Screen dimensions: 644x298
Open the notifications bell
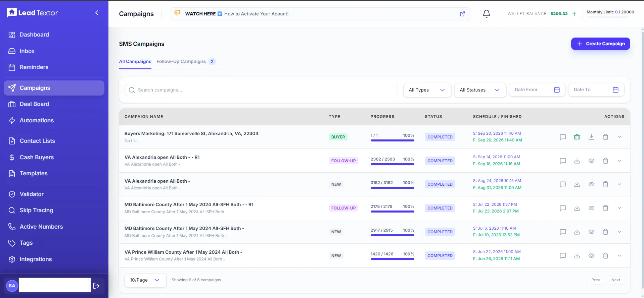[x=487, y=14]
